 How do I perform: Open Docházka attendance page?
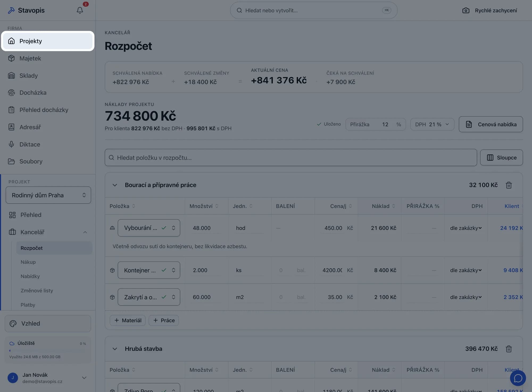click(48, 92)
